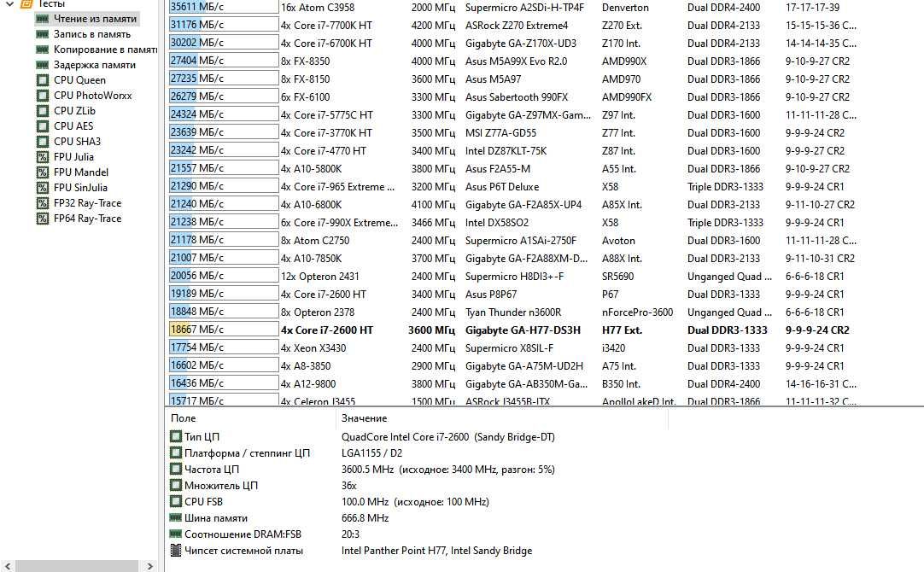
Task: Select FPU Mandel benchmark
Action: (x=81, y=172)
